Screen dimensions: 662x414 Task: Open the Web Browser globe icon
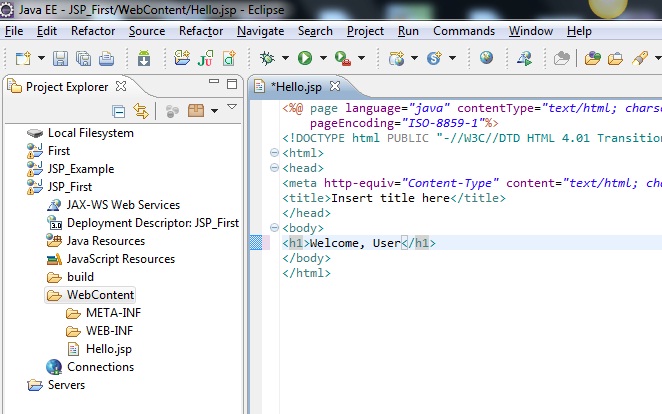click(x=486, y=57)
